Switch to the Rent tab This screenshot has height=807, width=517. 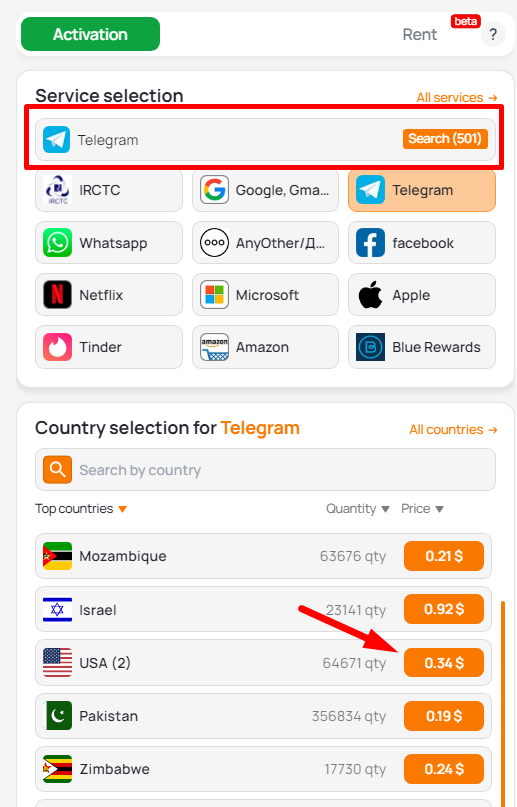click(x=420, y=34)
